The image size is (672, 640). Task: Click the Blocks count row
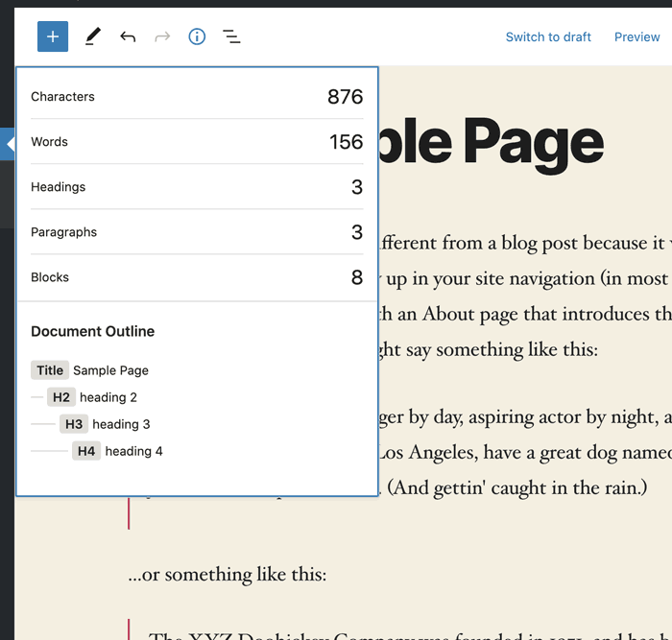[x=197, y=277]
